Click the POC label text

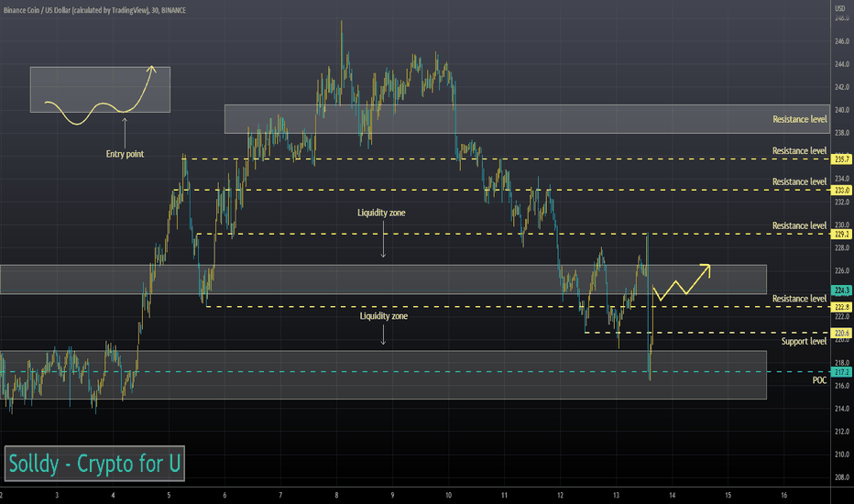click(819, 380)
